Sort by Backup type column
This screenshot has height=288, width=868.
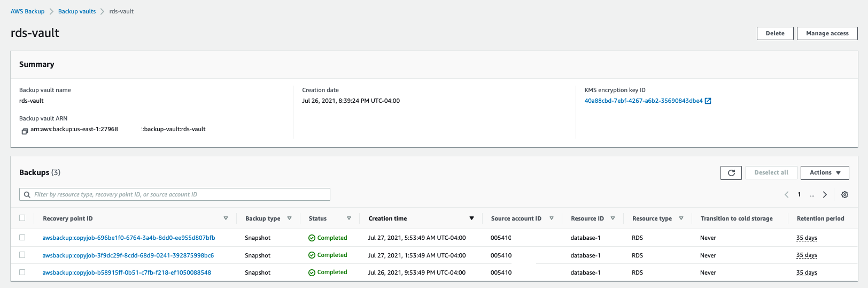click(289, 218)
